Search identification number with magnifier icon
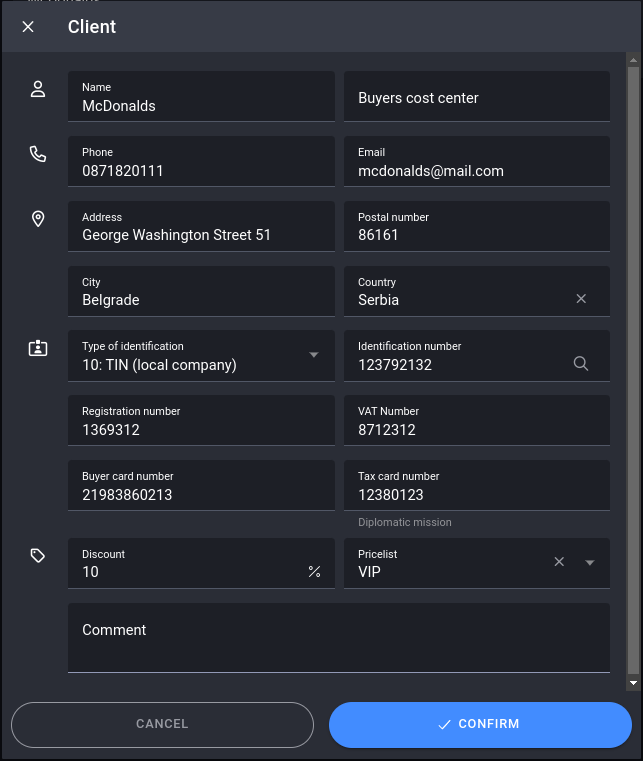The image size is (643, 761). 581,364
